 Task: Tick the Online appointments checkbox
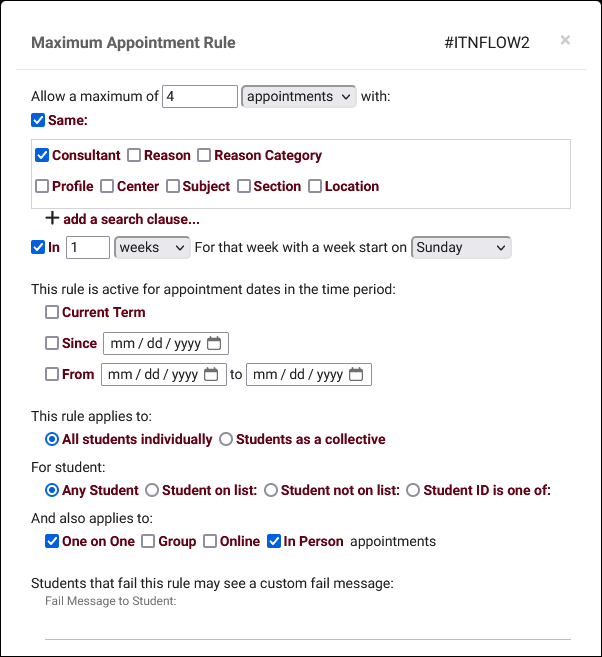pos(210,542)
